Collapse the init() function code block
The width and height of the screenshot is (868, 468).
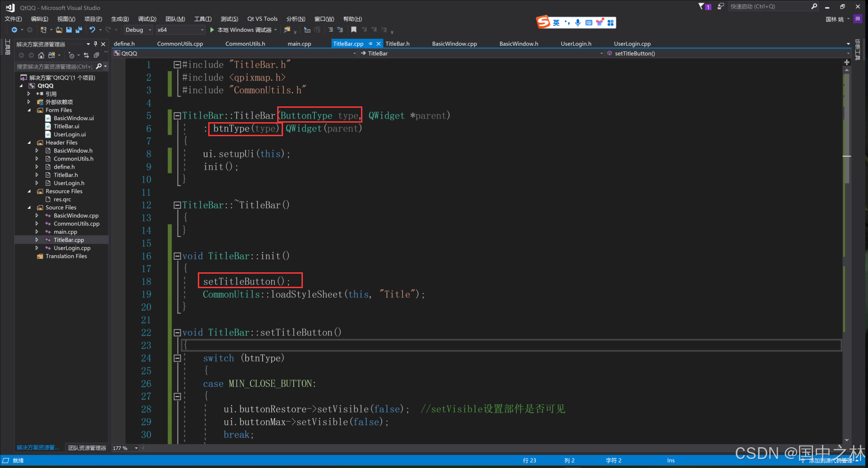click(177, 256)
